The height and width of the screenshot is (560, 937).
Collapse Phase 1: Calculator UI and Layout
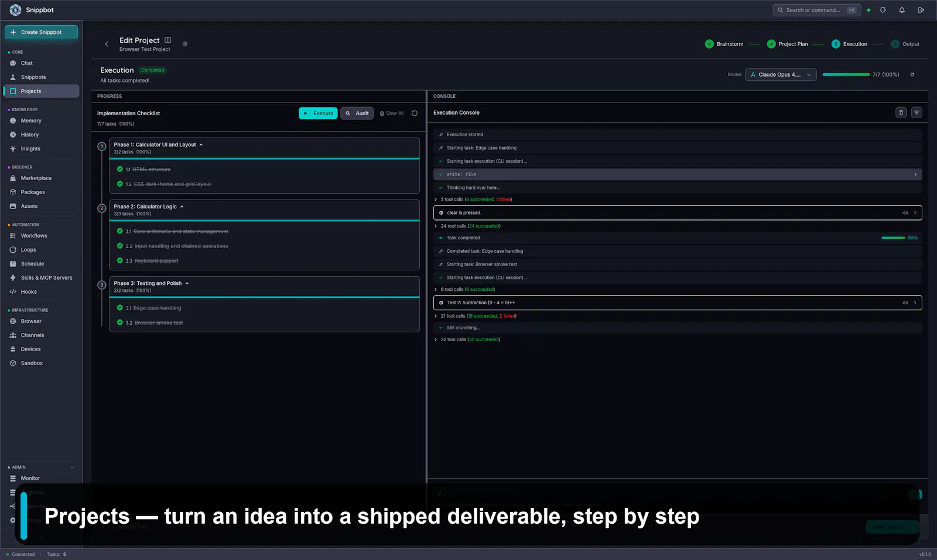pyautogui.click(x=201, y=145)
